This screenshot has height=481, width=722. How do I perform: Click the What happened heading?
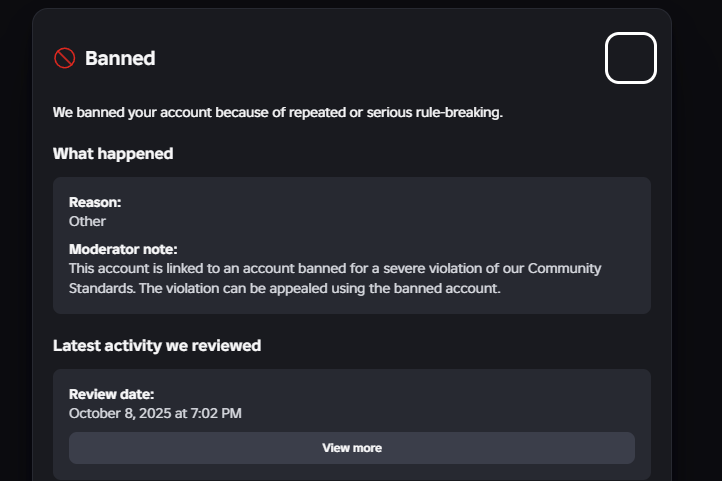pos(113,153)
